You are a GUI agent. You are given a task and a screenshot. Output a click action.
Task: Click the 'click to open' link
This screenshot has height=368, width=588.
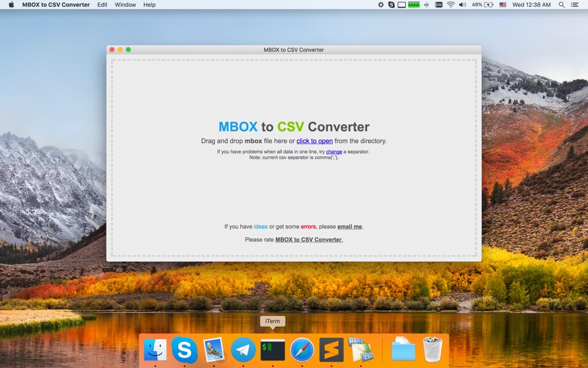(x=314, y=141)
